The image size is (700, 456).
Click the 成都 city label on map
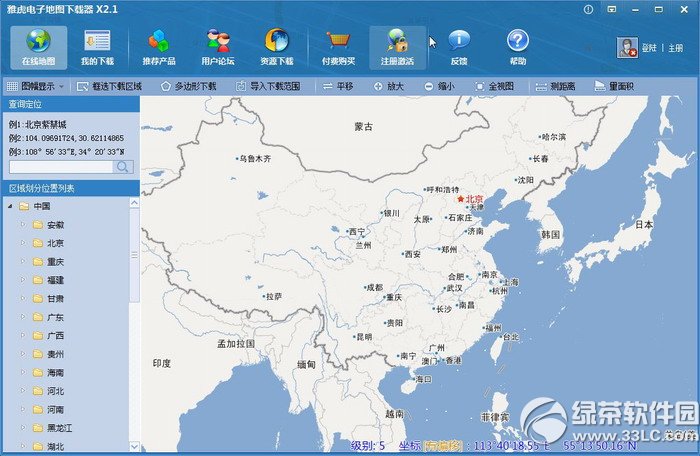coord(375,287)
